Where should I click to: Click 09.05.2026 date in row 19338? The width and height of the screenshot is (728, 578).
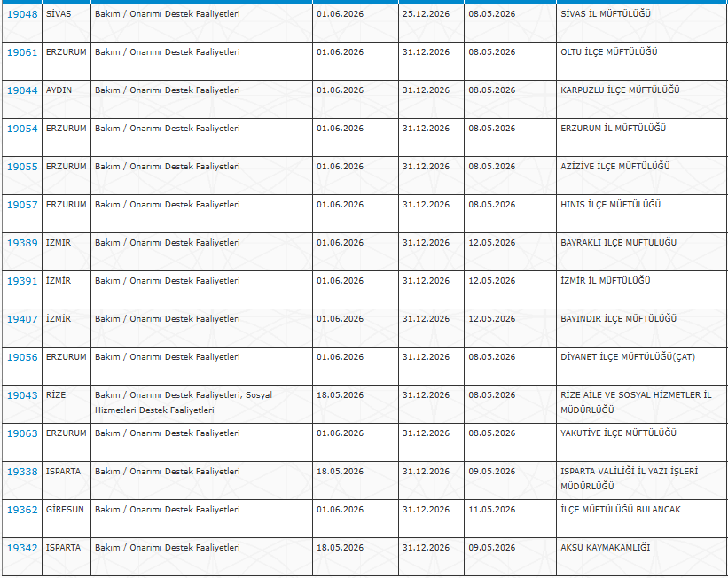[x=491, y=472]
